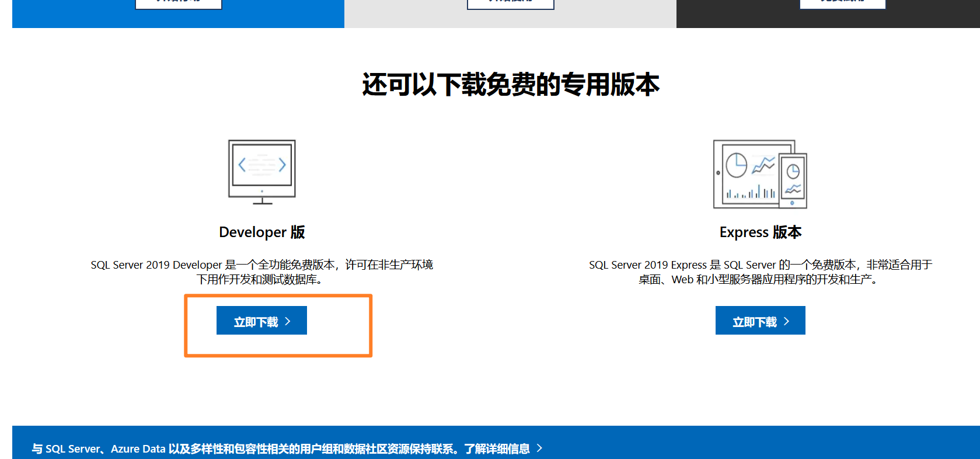Click the SQL Server 2019 Developer description text
The height and width of the screenshot is (459, 980).
pos(261,272)
